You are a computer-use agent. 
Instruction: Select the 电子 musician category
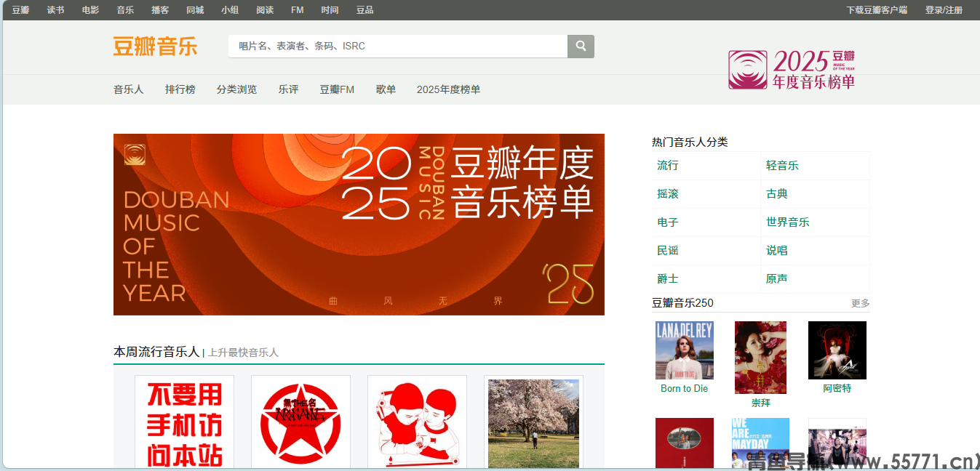coord(667,222)
